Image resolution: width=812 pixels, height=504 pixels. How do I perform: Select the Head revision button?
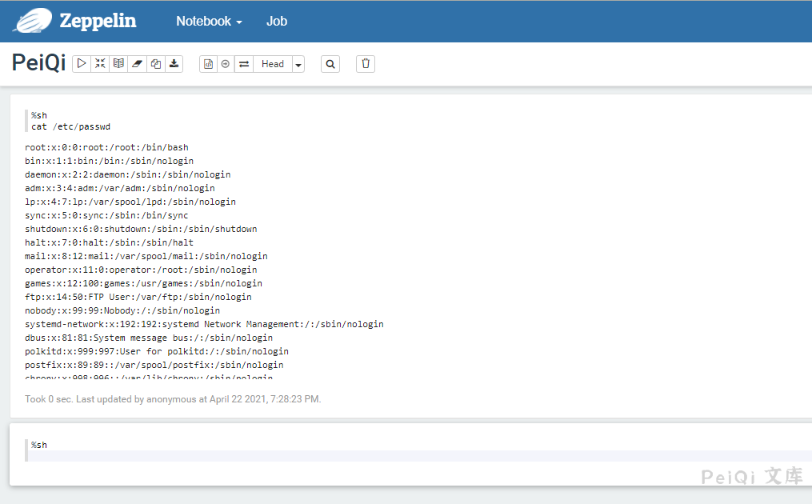[272, 64]
